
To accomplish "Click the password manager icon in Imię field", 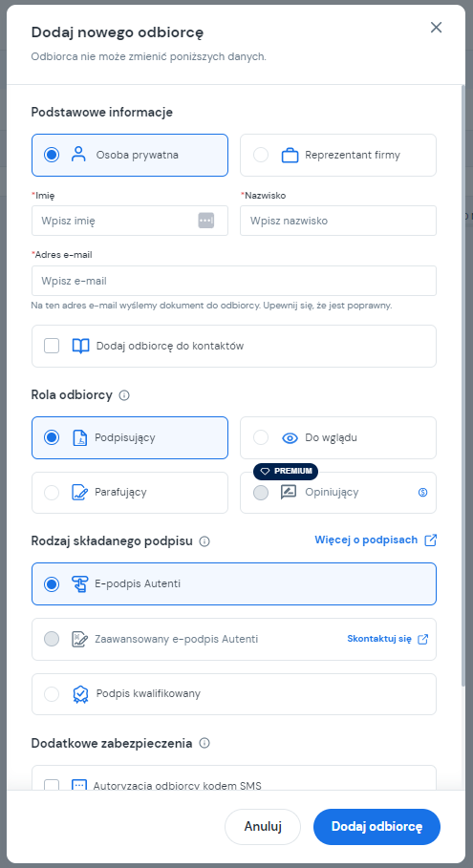I will (206, 221).
